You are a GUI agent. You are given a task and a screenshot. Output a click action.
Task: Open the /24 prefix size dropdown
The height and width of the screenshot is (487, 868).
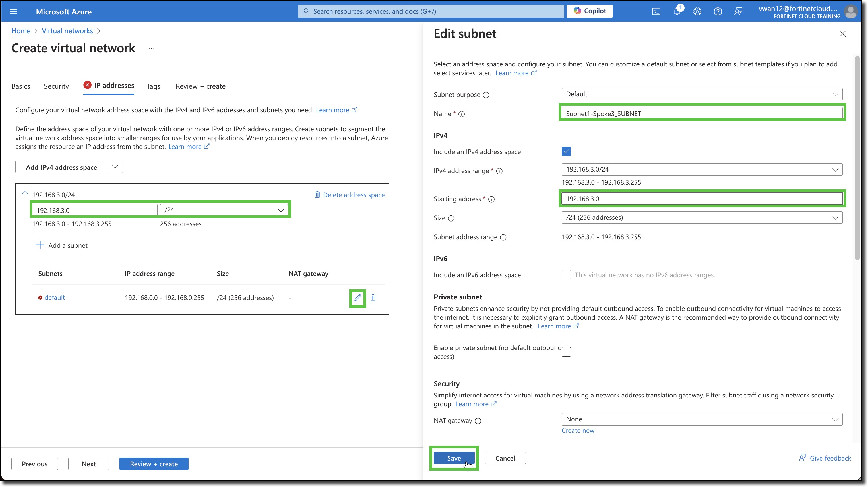pyautogui.click(x=224, y=210)
